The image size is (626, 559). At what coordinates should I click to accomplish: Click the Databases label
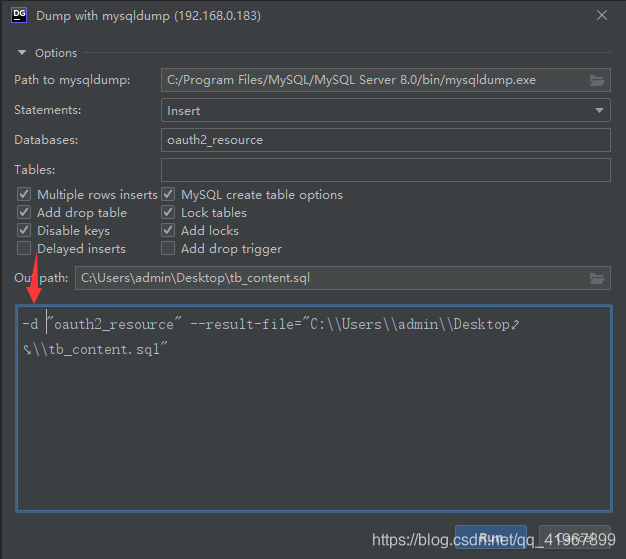(46, 140)
